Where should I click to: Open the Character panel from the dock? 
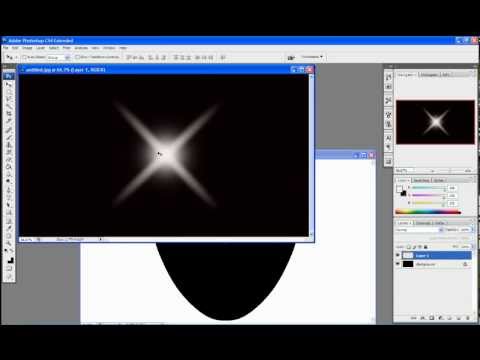388,138
